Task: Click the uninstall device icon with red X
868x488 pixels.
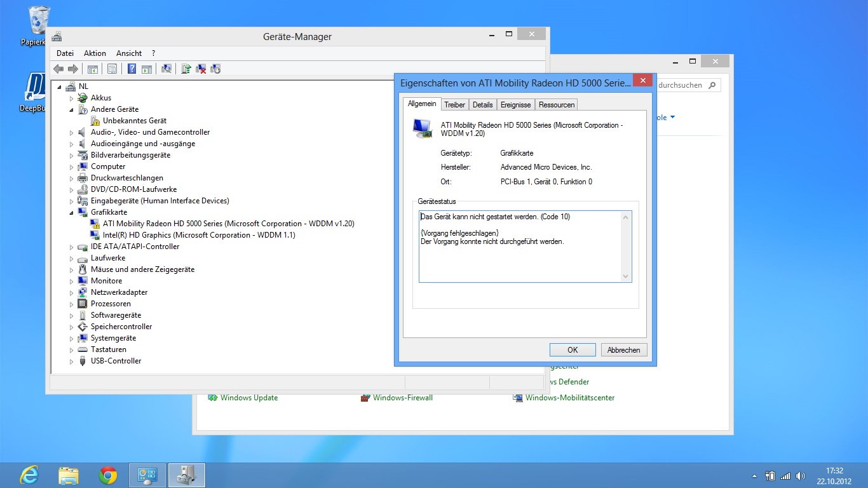Action: (201, 69)
